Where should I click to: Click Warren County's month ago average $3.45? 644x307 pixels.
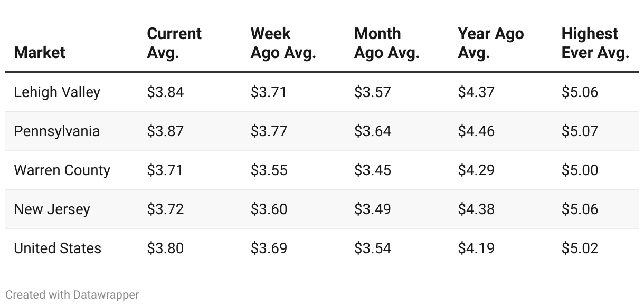pyautogui.click(x=373, y=170)
